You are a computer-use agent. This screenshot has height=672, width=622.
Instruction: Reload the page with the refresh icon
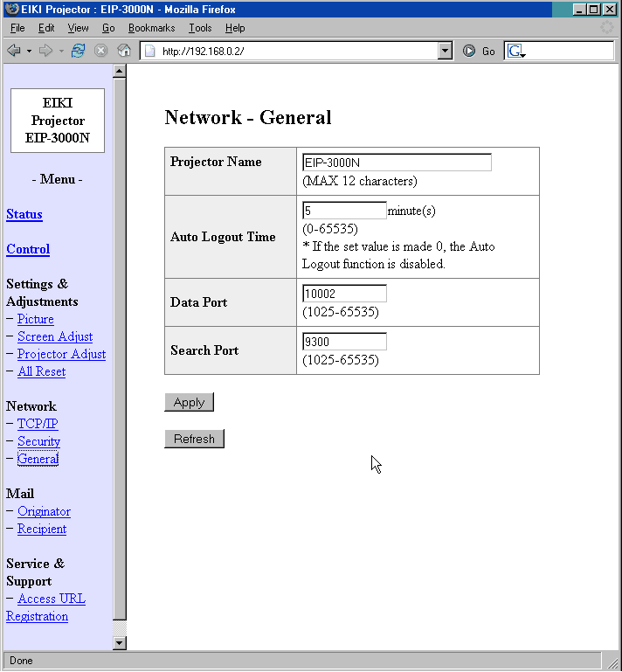78,51
